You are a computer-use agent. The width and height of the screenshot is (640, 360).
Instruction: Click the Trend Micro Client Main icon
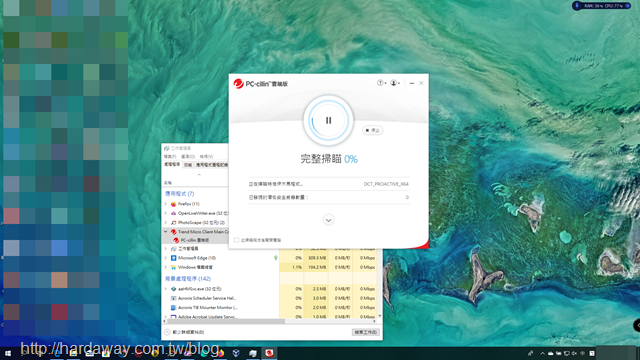pyautogui.click(x=173, y=232)
